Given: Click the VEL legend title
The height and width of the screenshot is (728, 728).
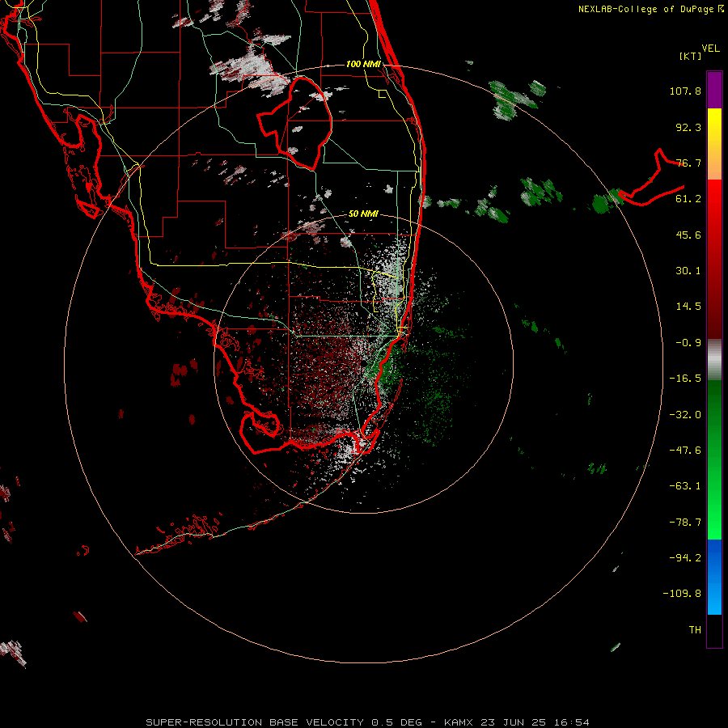Looking at the screenshot, I should [710, 49].
